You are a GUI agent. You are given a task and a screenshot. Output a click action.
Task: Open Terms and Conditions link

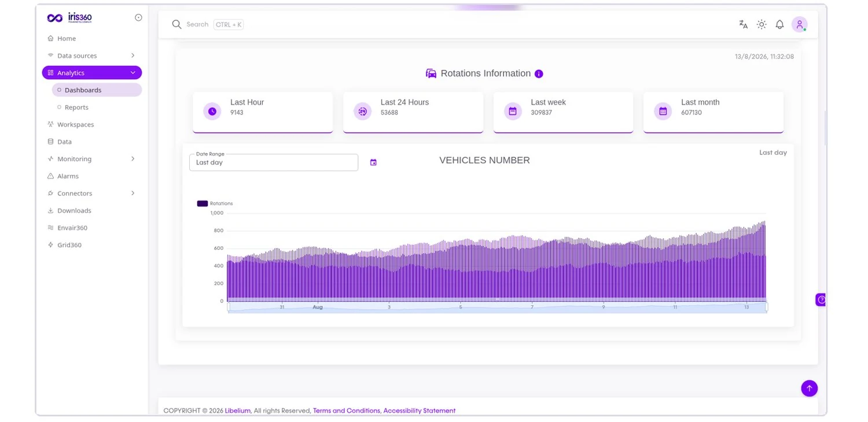[346, 411]
